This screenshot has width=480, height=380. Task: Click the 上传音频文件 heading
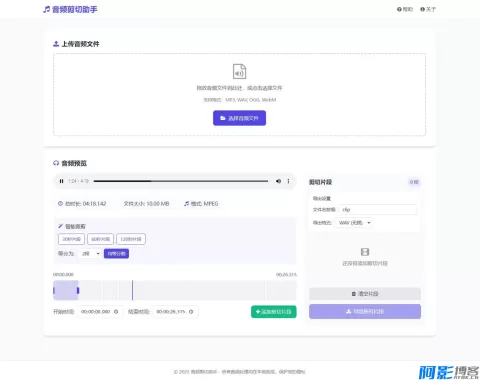pyautogui.click(x=80, y=44)
